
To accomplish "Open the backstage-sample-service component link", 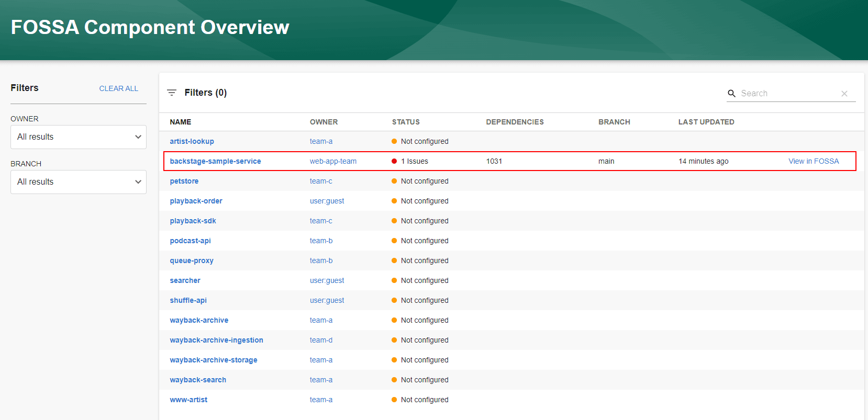I will tap(215, 161).
